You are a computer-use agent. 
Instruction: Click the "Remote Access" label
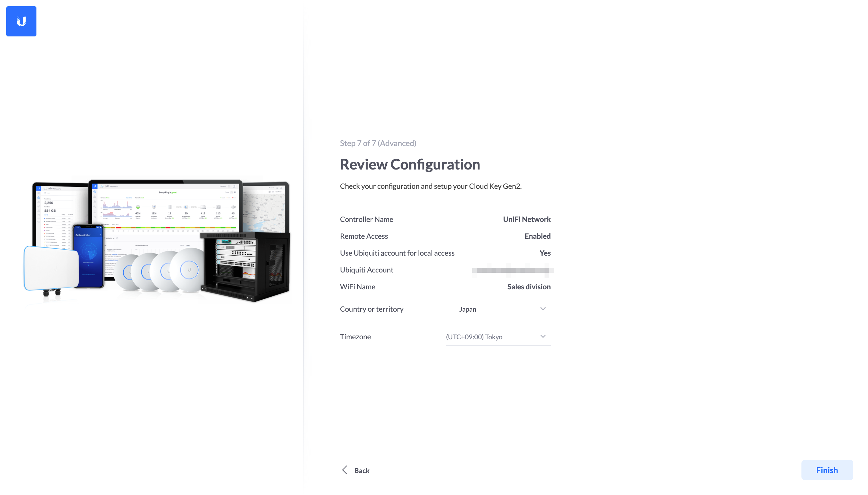pos(364,236)
